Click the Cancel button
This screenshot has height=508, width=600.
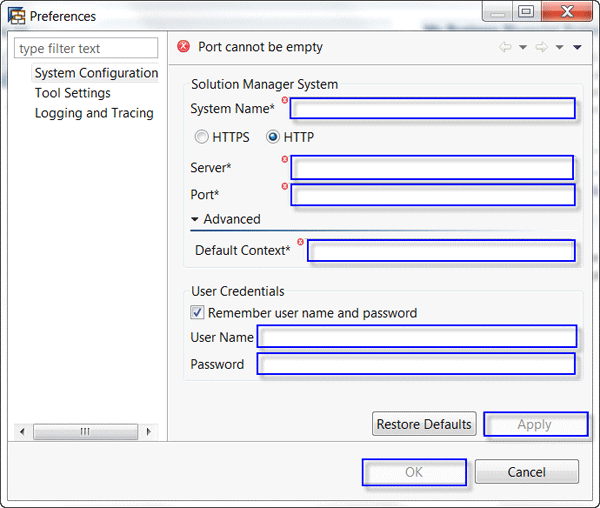coord(527,472)
